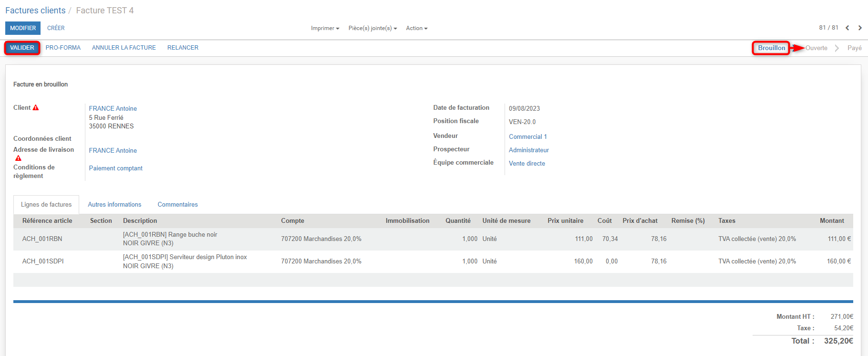Sort by Section column header

(101, 221)
